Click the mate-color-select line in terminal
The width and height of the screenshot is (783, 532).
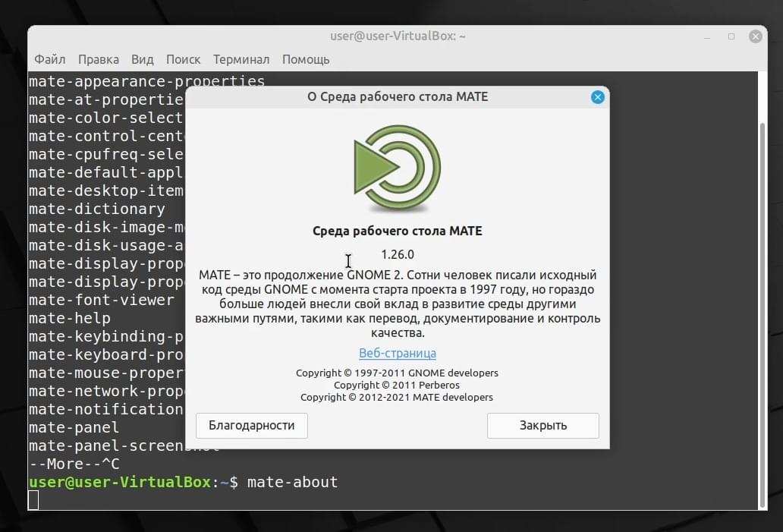click(106, 118)
